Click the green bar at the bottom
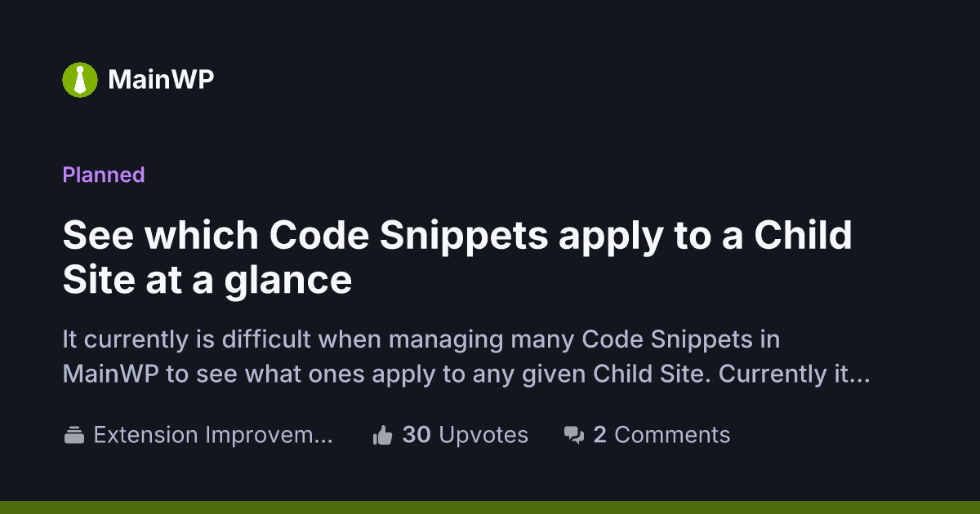The height and width of the screenshot is (514, 980). [x=490, y=507]
